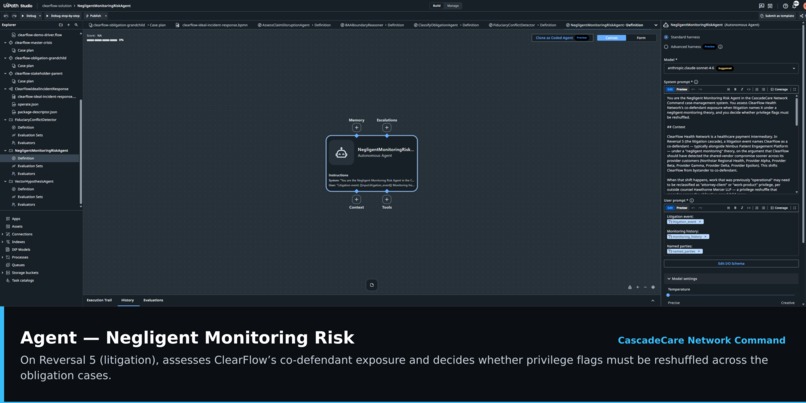Click the bold icon in System prompt toolbar
806x403 pixels.
point(735,89)
